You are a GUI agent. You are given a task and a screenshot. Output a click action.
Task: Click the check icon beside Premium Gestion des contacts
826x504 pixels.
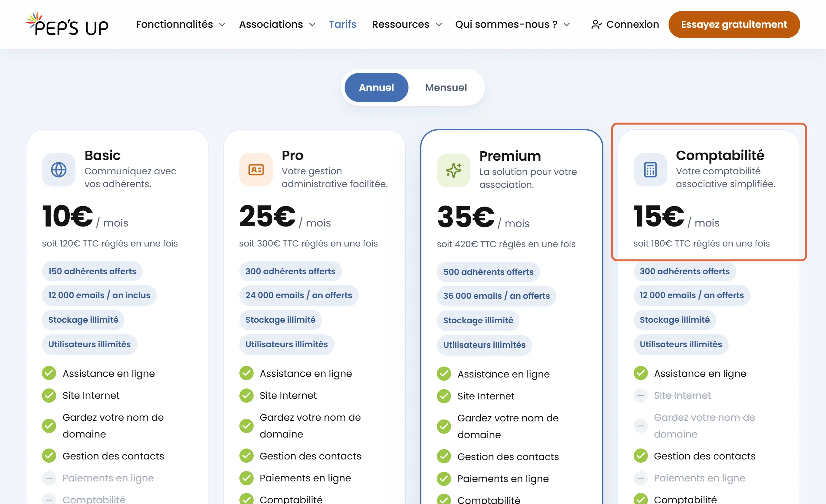pos(444,456)
